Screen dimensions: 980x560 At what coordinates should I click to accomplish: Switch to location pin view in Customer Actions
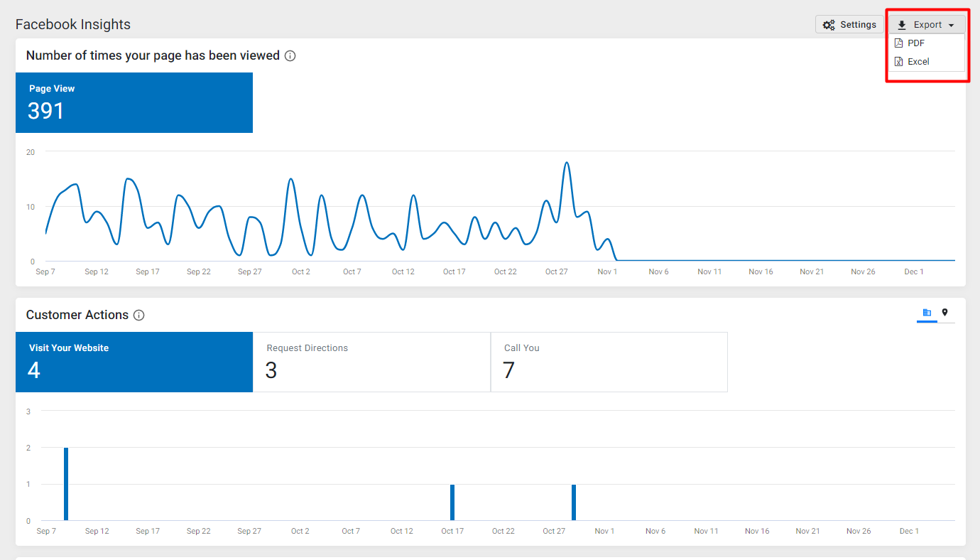pos(944,313)
